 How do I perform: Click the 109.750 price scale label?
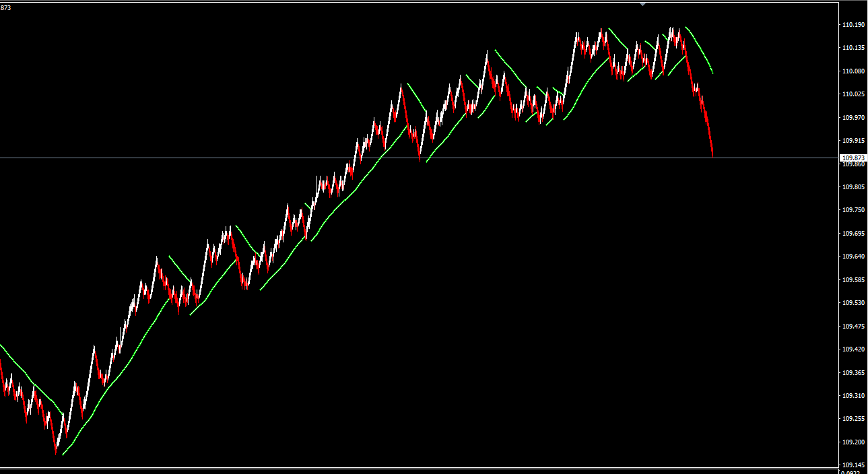pyautogui.click(x=853, y=210)
